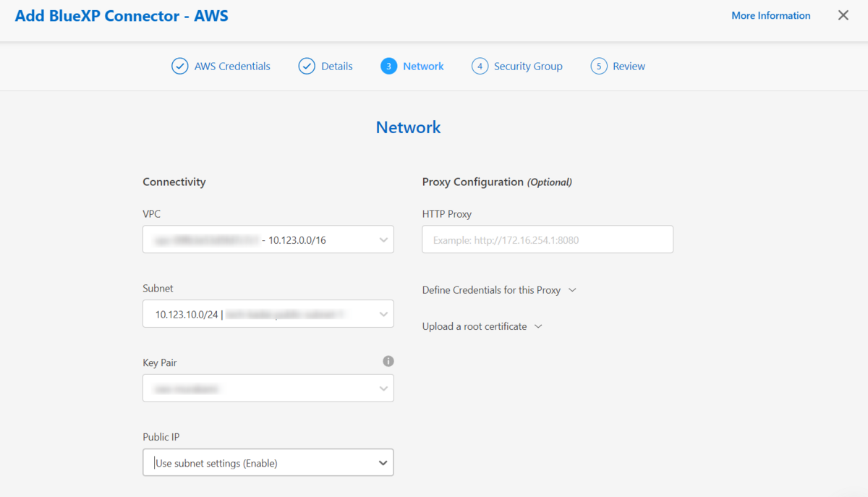Go to AWS Credentials step
Image resolution: width=868 pixels, height=497 pixels.
tap(232, 66)
